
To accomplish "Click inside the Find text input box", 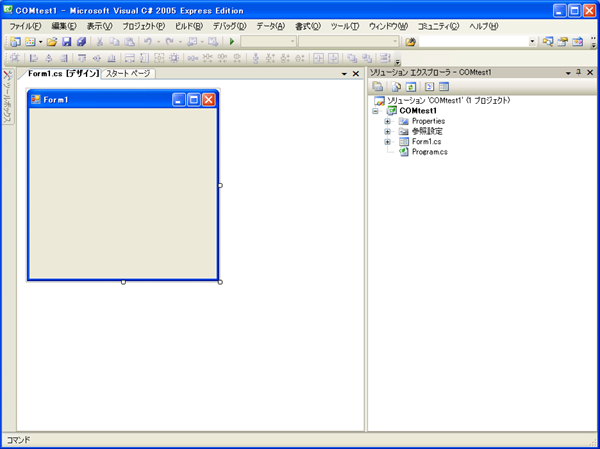I will 474,42.
